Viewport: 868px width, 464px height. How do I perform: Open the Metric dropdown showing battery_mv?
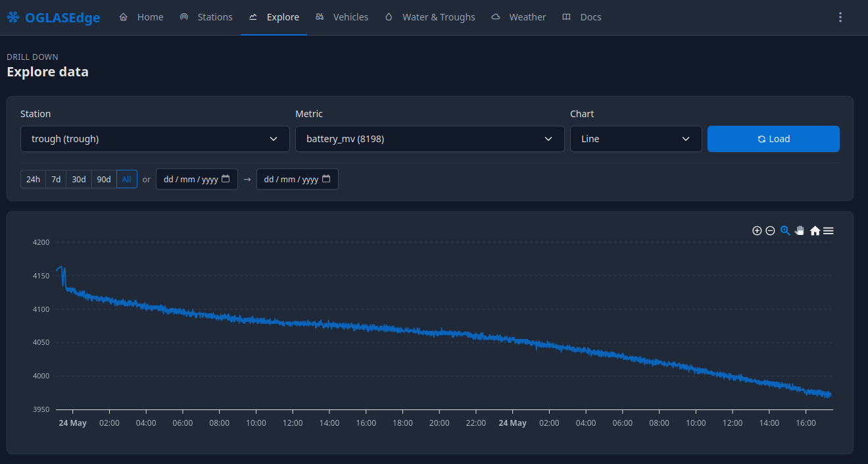(430, 139)
